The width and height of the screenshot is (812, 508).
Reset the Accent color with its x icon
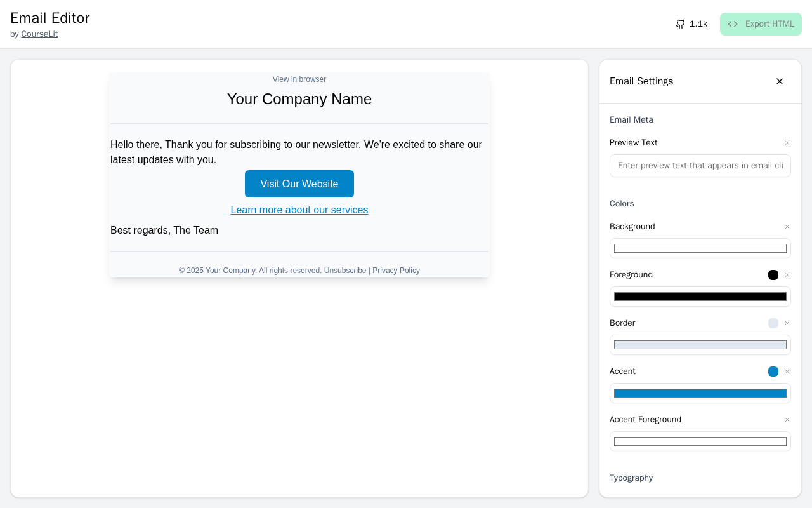787,371
